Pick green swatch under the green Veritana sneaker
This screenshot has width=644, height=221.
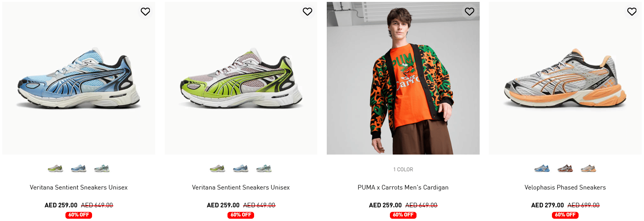point(218,168)
